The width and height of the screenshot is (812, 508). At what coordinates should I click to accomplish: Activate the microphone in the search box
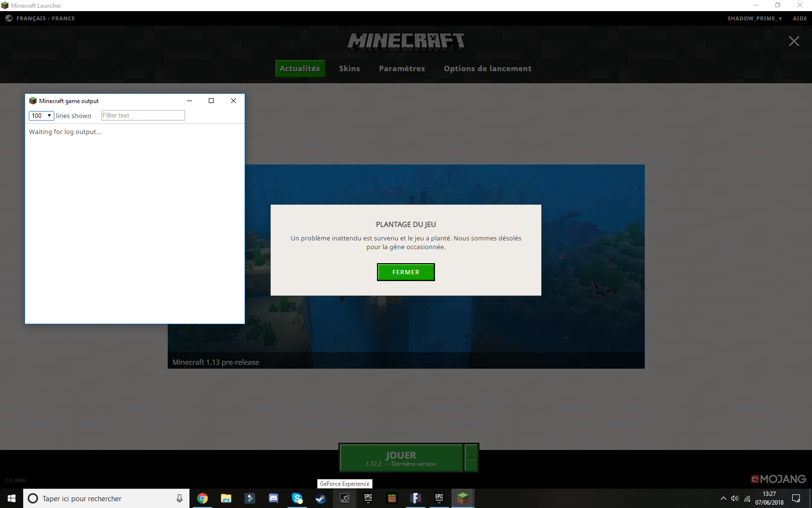pos(179,498)
